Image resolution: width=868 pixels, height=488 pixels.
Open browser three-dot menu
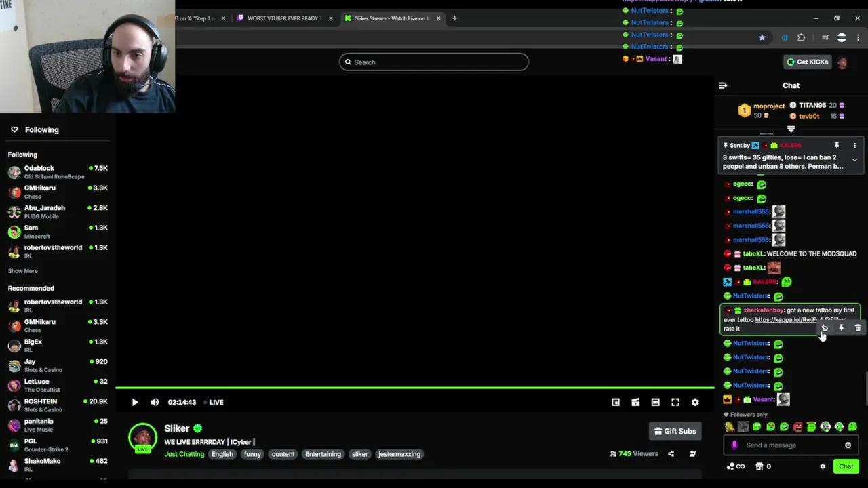click(x=858, y=38)
